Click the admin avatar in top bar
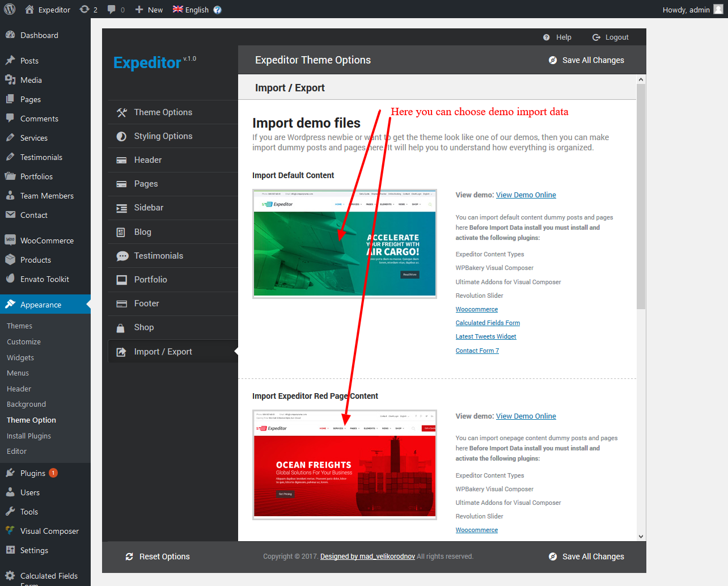This screenshot has height=586, width=728. (x=718, y=9)
